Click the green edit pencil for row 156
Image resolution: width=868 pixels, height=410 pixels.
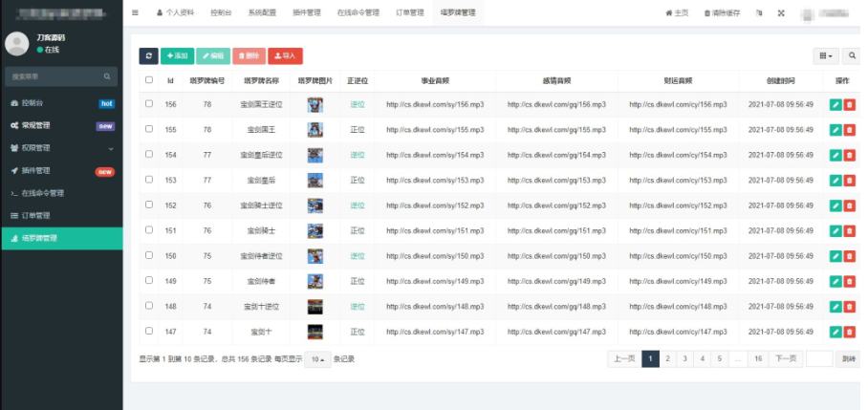[x=835, y=104]
